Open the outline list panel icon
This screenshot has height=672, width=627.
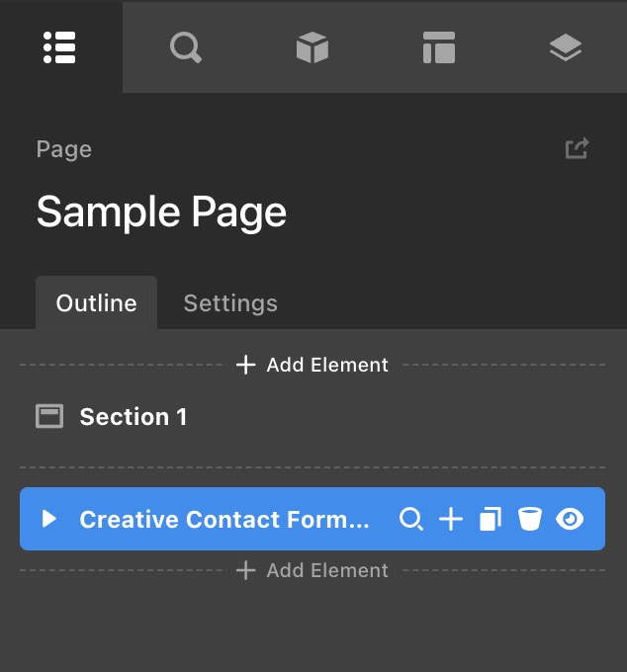(59, 47)
